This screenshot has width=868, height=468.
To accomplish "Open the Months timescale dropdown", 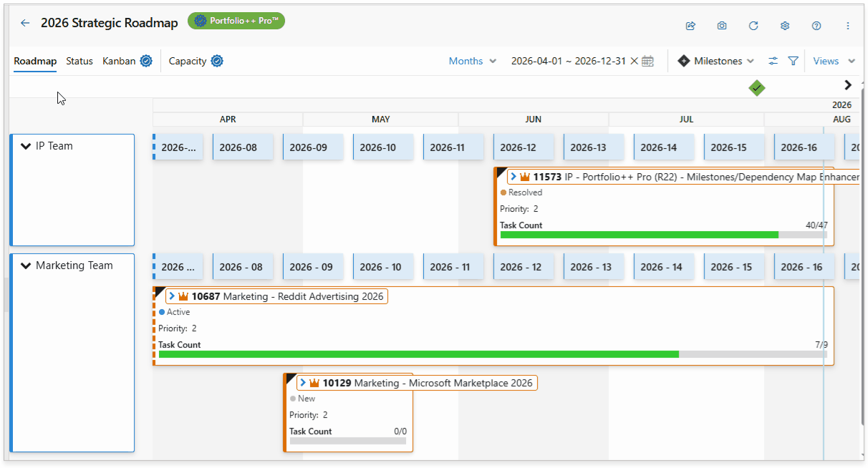I will click(473, 61).
